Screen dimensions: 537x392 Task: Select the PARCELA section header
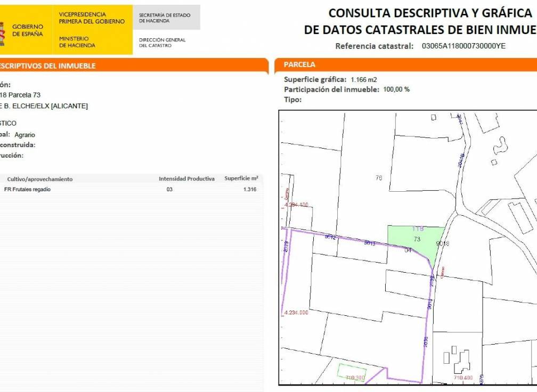coord(299,64)
